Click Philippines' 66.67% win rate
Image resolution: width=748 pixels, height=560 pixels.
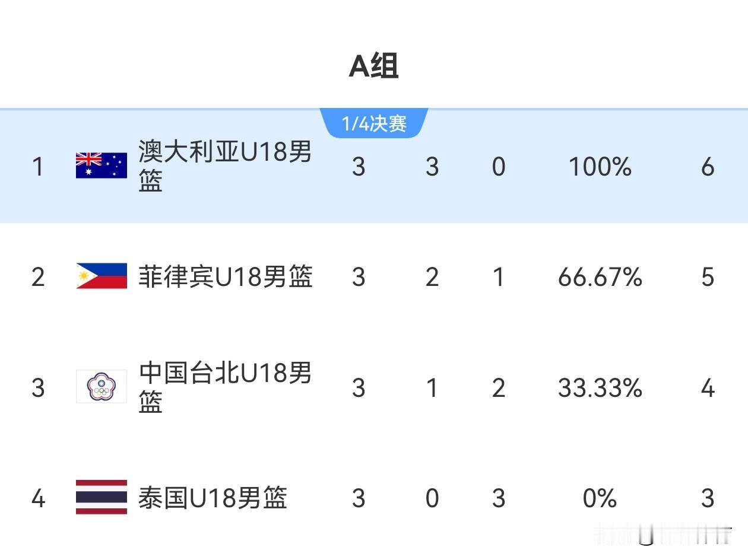(600, 277)
